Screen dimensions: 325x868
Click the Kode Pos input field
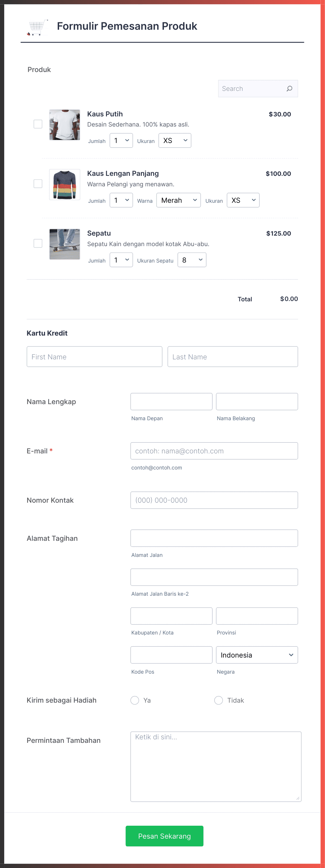coord(171,655)
